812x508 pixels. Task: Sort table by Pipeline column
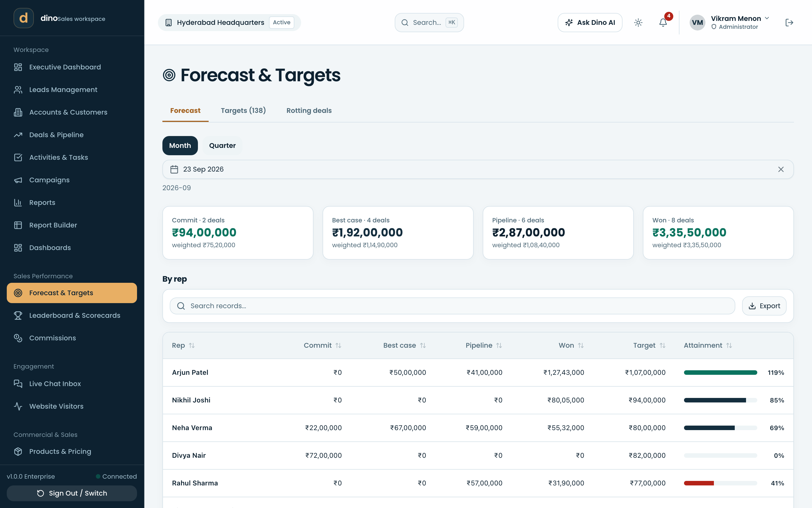(484, 345)
